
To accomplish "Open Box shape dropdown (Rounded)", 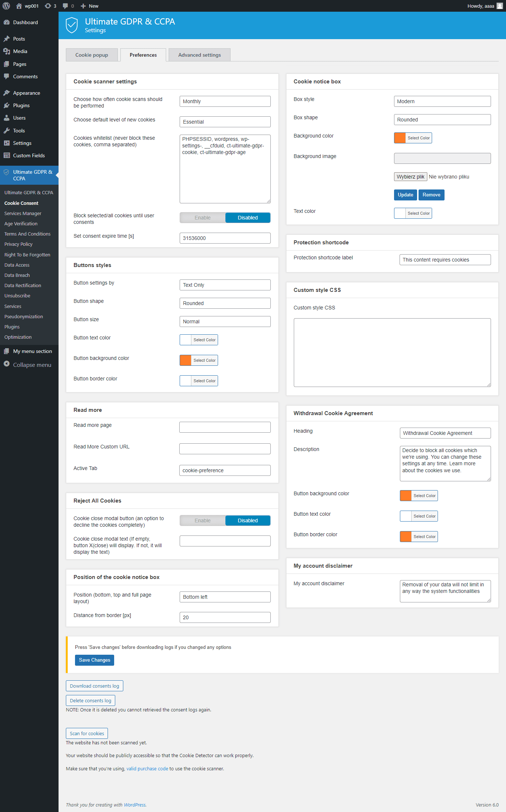I will coord(442,120).
